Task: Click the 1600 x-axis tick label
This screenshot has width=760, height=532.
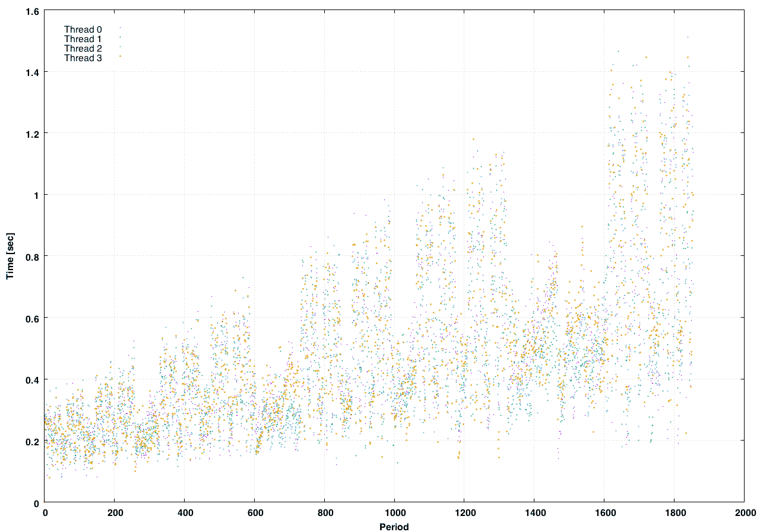Action: (x=604, y=512)
